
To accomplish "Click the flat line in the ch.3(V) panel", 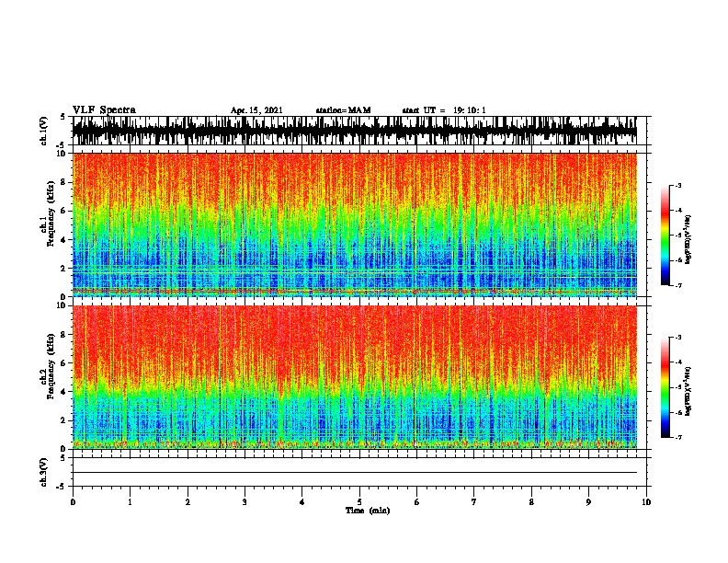I will [x=355, y=473].
